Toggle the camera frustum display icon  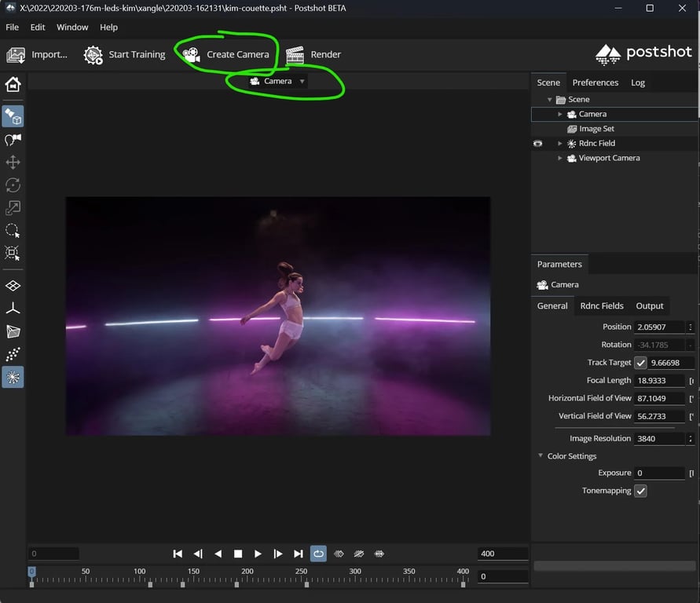(x=13, y=331)
